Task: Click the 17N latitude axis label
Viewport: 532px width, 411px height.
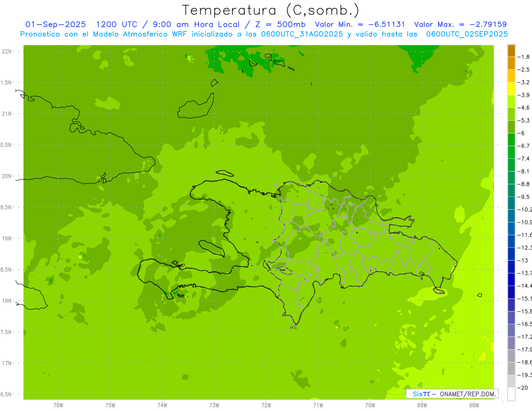Action: (8, 363)
